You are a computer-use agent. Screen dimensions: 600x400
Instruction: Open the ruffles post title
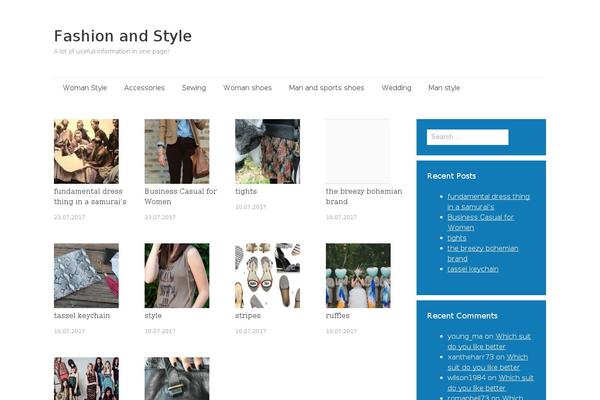point(338,316)
